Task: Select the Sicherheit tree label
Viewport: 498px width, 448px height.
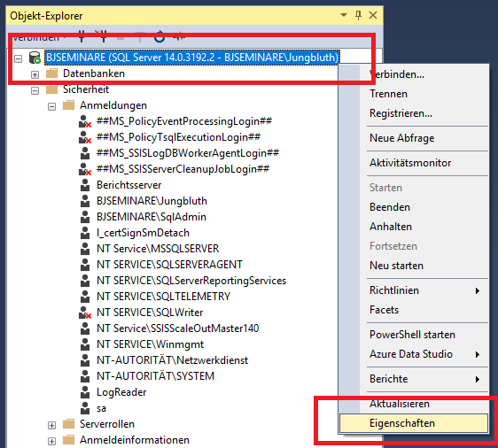Action: (86, 89)
